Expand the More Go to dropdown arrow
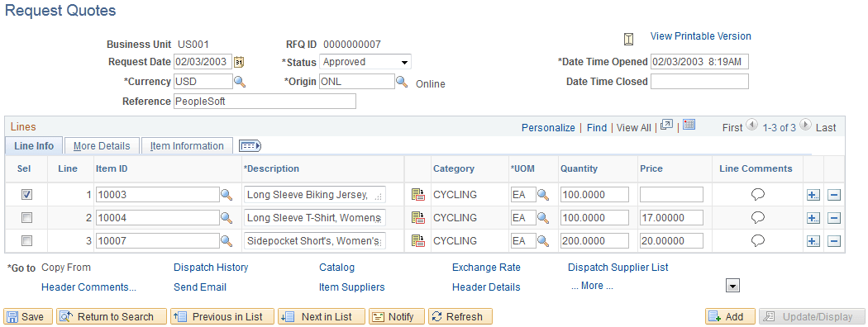The image size is (868, 327). (x=733, y=286)
